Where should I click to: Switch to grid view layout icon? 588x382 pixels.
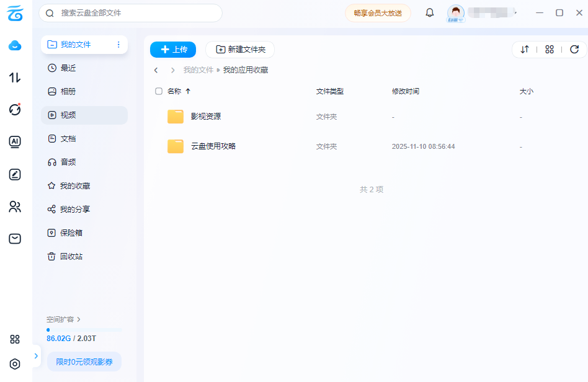pyautogui.click(x=549, y=50)
